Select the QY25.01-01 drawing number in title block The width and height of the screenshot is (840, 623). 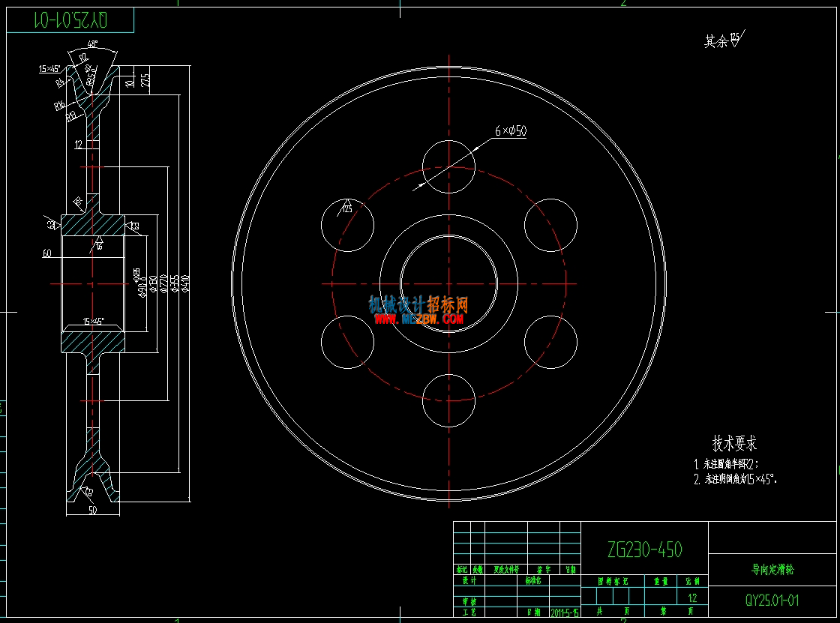tap(772, 600)
